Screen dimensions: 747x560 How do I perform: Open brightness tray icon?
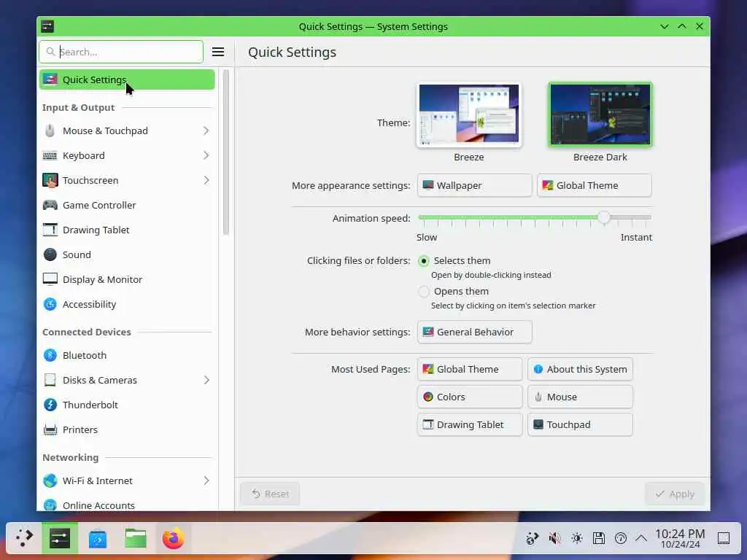click(577, 538)
